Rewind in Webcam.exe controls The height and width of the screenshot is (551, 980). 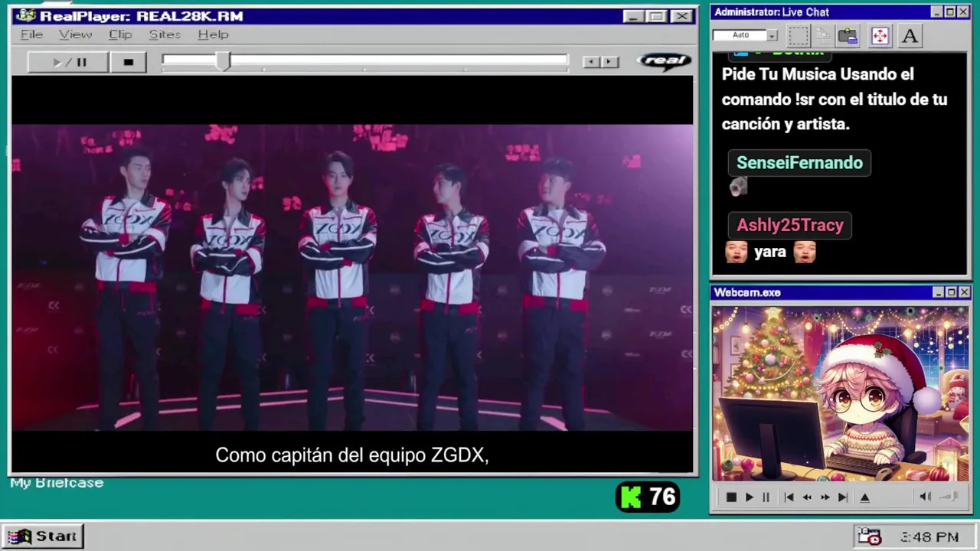click(806, 497)
